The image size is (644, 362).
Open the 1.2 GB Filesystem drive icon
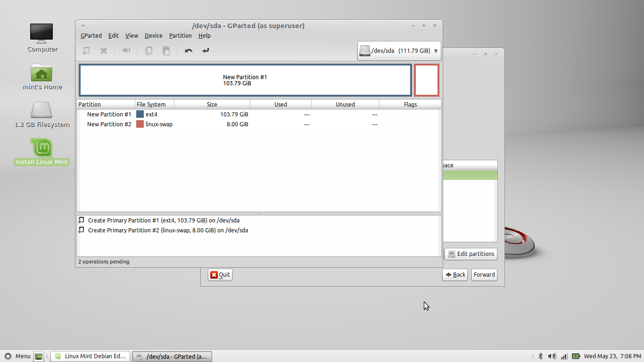(x=42, y=114)
